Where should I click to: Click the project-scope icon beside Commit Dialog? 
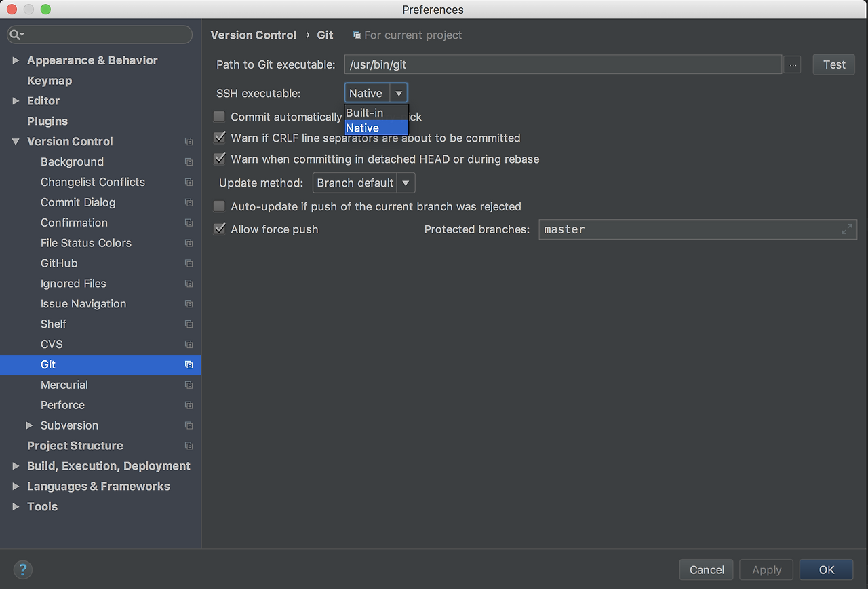189,203
